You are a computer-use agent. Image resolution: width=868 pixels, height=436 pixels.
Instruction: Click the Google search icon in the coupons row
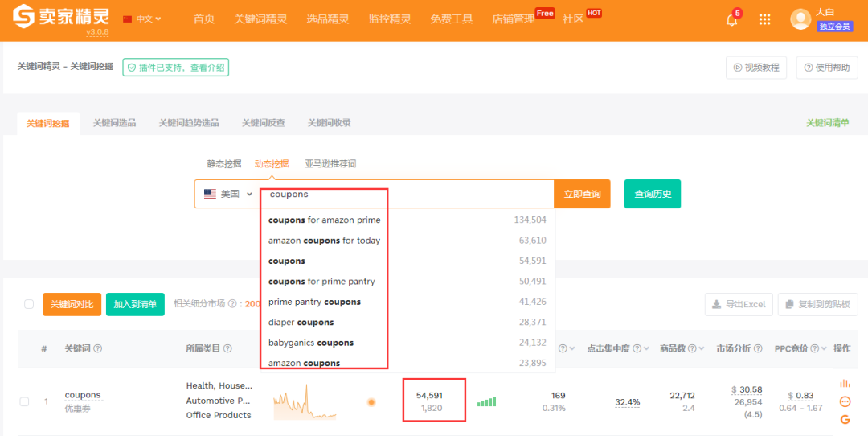[x=845, y=419]
